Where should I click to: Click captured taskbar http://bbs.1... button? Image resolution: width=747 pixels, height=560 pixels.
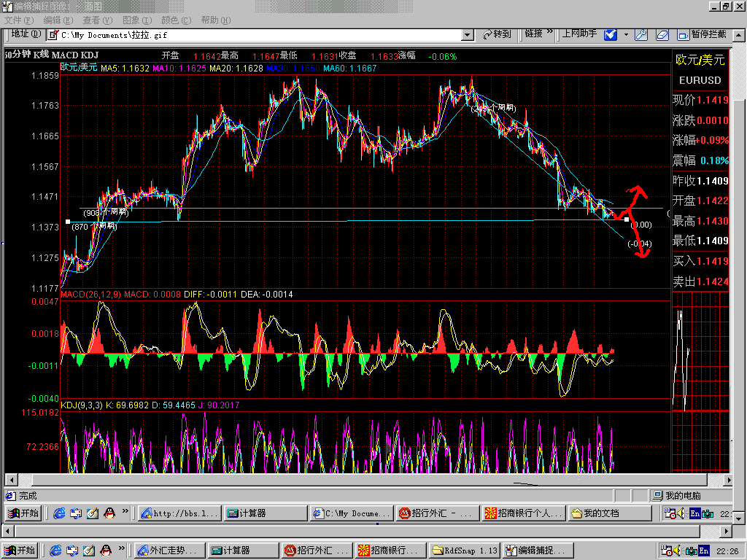[180, 513]
